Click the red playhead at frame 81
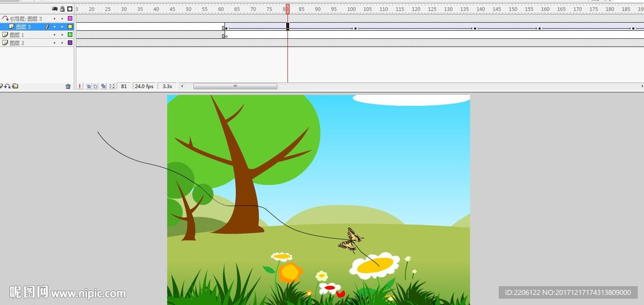644x305 pixels. point(287,9)
